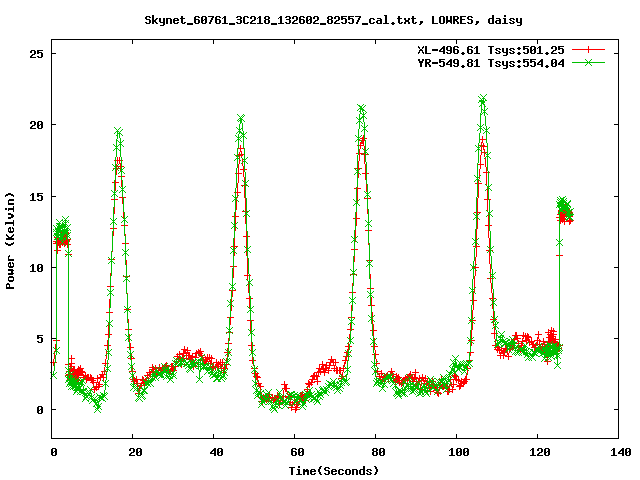Click the x-axis tick label 120
Screen dimensions: 640x480
coord(540,452)
